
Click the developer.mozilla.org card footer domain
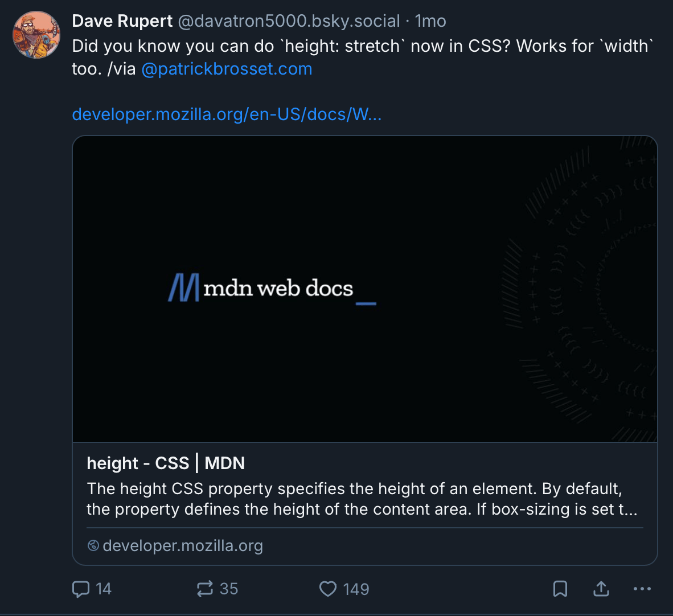pyautogui.click(x=183, y=545)
